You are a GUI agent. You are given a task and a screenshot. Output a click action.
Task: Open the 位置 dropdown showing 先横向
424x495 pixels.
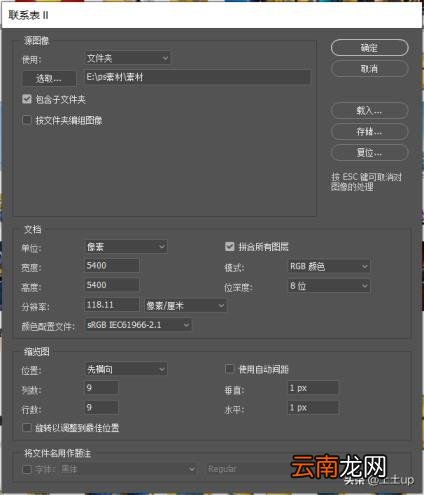126,369
